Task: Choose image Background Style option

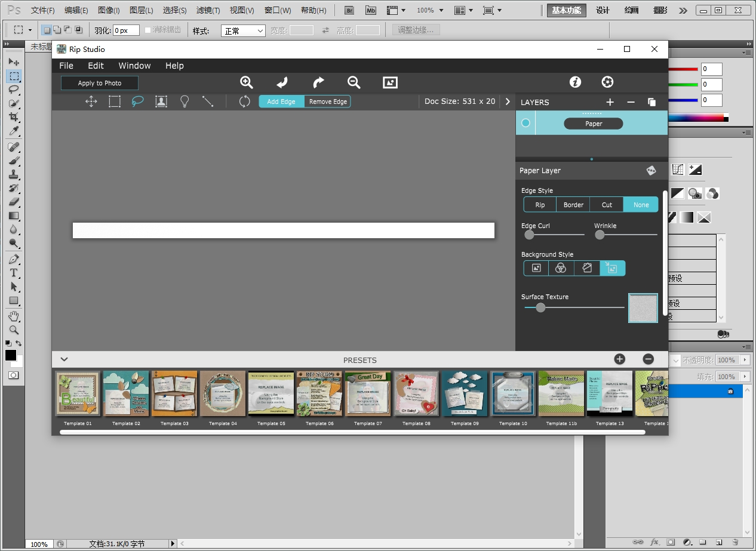Action: (536, 268)
